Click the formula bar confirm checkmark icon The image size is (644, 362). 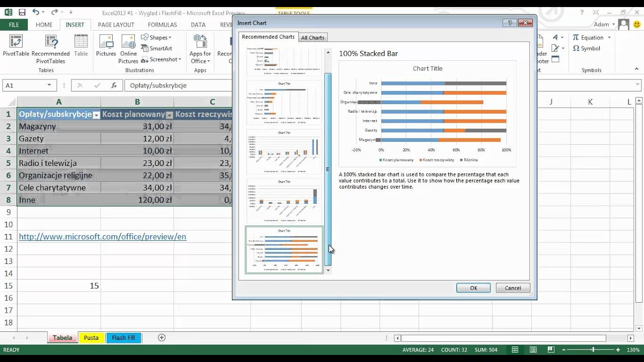pyautogui.click(x=97, y=85)
